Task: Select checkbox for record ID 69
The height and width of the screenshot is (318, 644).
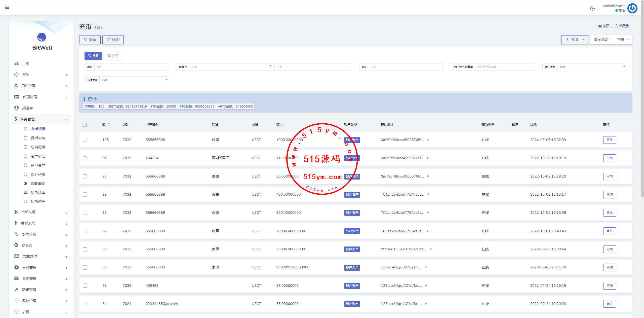Action: pyautogui.click(x=85, y=249)
